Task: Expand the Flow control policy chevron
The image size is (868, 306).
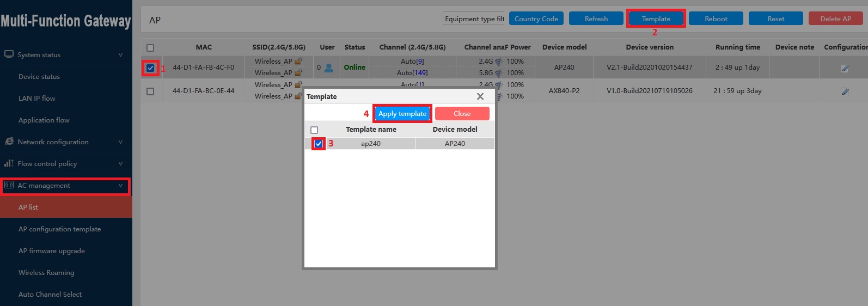Action: (x=120, y=164)
